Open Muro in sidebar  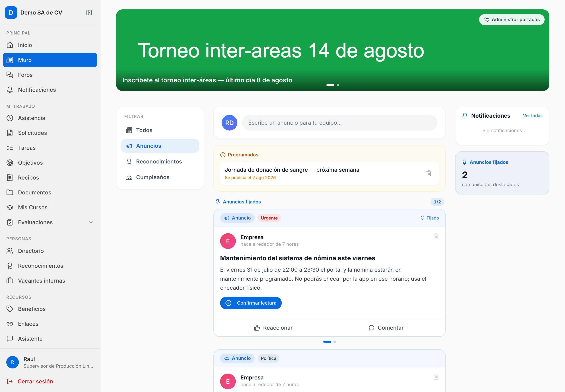click(x=50, y=60)
